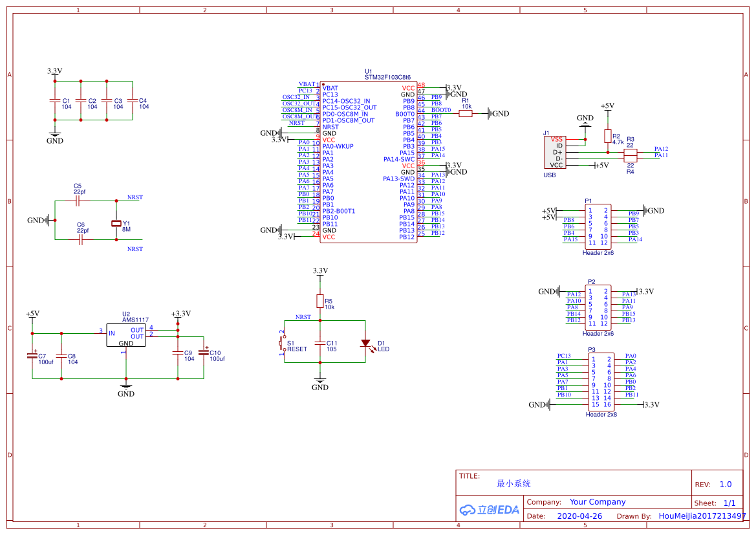Click the Your Company field

tap(598, 502)
